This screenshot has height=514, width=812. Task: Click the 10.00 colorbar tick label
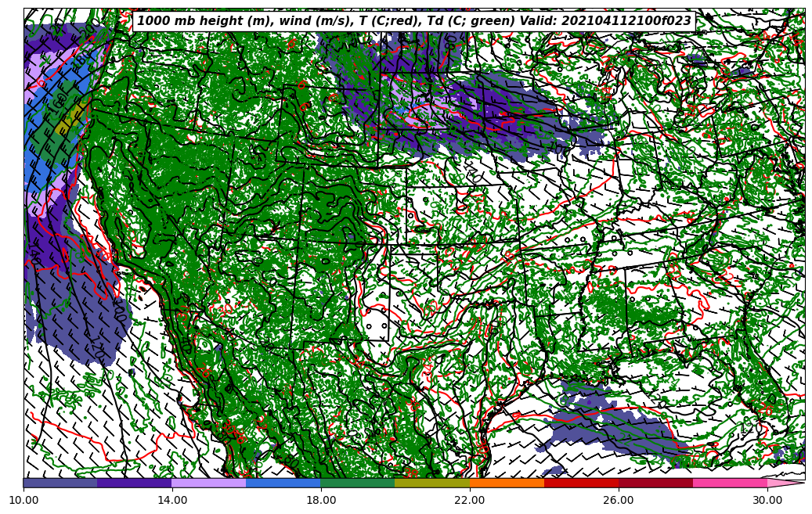pos(23,499)
